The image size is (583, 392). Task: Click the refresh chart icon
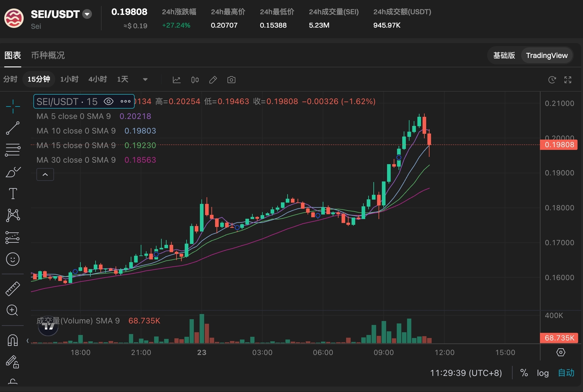(552, 80)
